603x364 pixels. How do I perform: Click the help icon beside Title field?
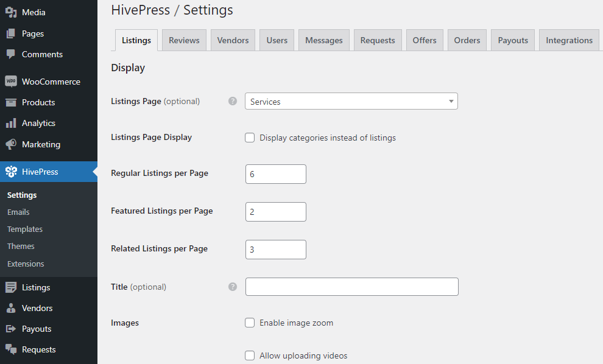(232, 287)
